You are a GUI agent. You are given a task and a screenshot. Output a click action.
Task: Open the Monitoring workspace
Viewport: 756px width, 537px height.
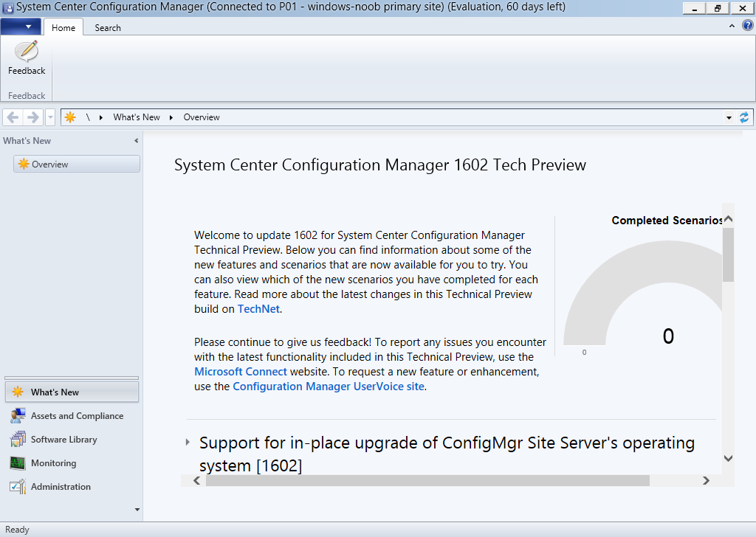click(x=72, y=462)
